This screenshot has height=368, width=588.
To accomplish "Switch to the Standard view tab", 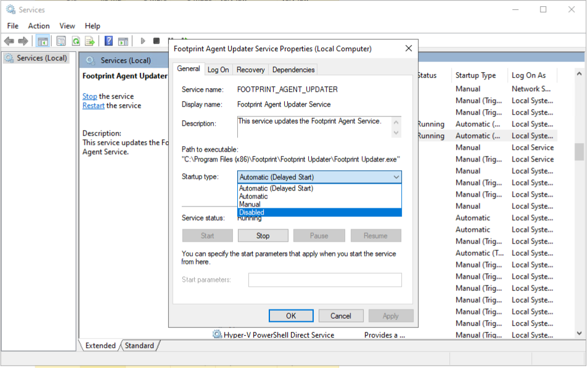I will click(x=139, y=345).
